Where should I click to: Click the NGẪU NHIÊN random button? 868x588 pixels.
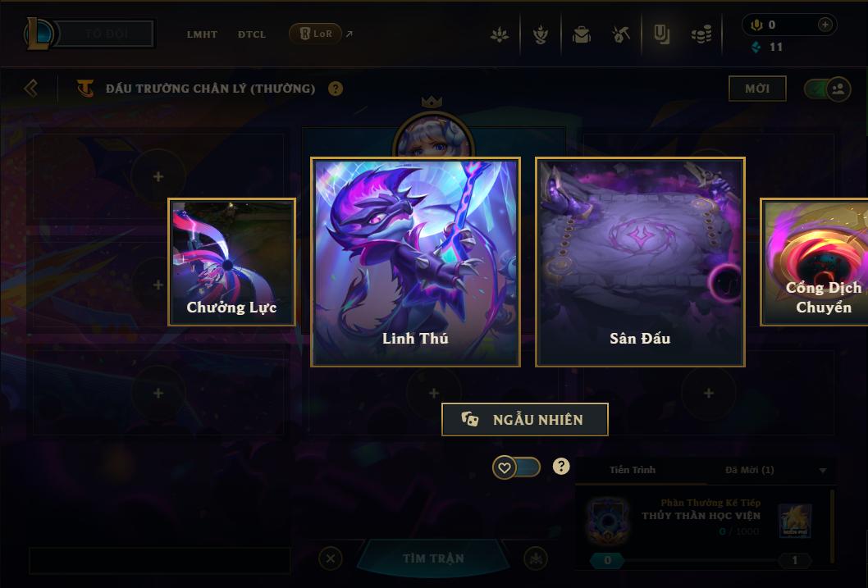(525, 419)
